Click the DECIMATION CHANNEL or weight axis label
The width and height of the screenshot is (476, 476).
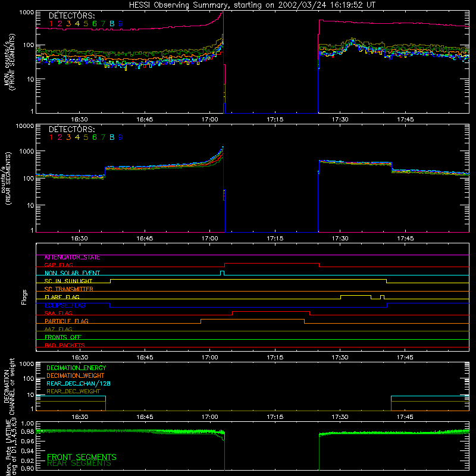9,386
